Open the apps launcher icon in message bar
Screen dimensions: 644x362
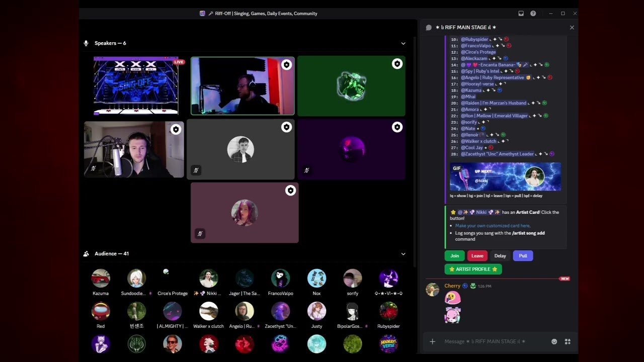[568, 341]
